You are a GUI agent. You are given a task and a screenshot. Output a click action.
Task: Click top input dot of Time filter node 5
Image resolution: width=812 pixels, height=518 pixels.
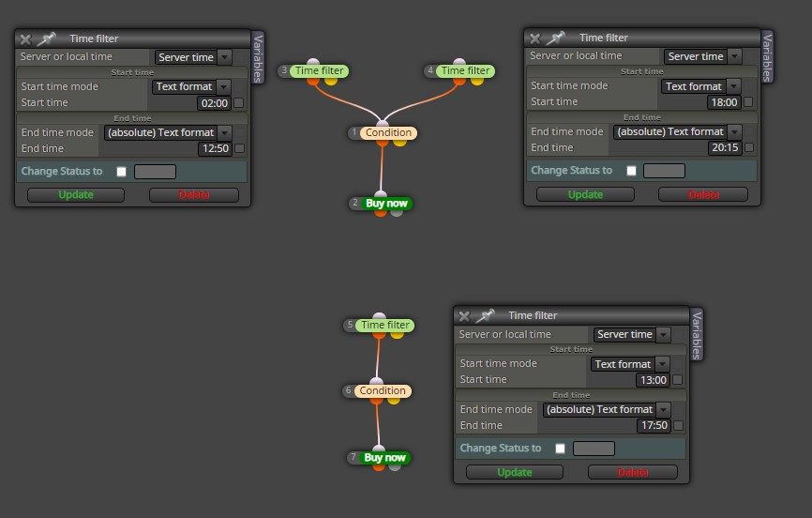[x=379, y=316]
